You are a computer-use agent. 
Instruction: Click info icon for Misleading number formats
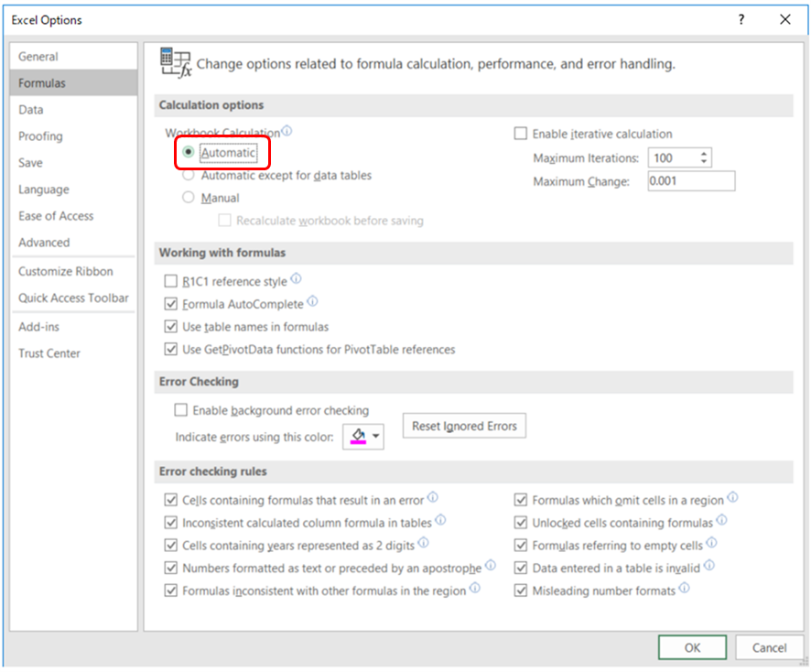point(685,588)
